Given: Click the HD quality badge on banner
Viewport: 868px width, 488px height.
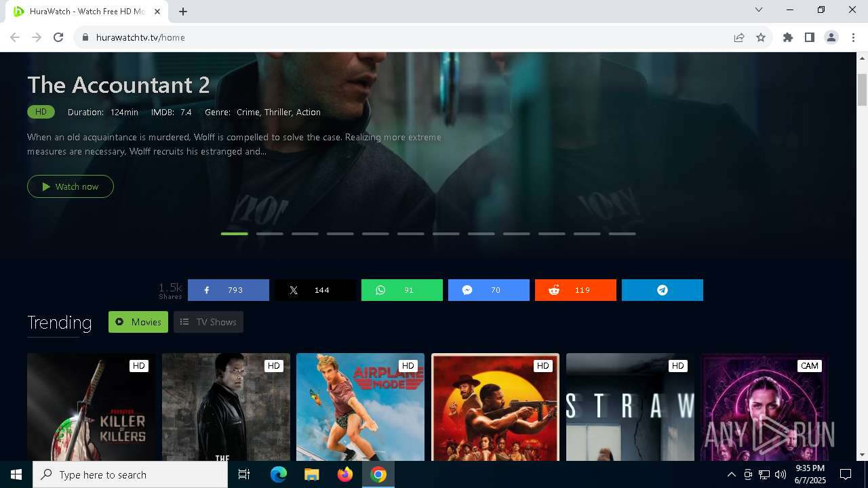Looking at the screenshot, I should 41,112.
